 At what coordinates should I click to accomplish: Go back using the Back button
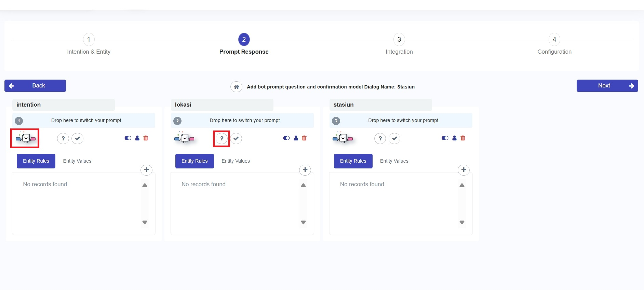click(35, 86)
